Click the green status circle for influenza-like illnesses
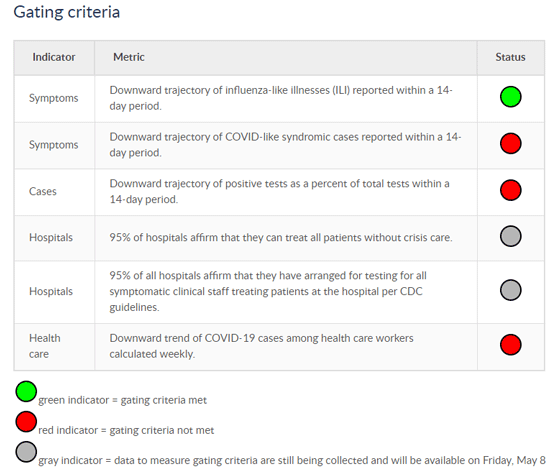The width and height of the screenshot is (550, 473). click(x=510, y=96)
